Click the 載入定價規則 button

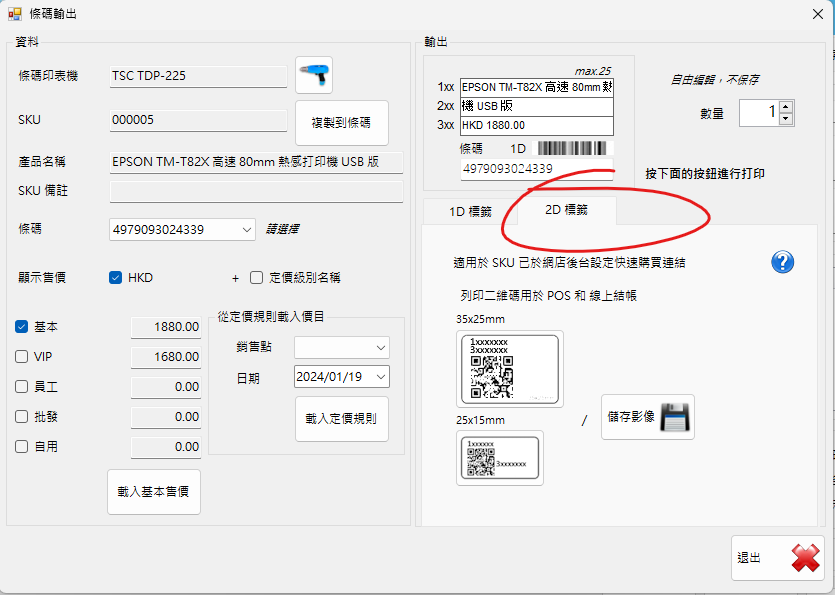tap(342, 419)
